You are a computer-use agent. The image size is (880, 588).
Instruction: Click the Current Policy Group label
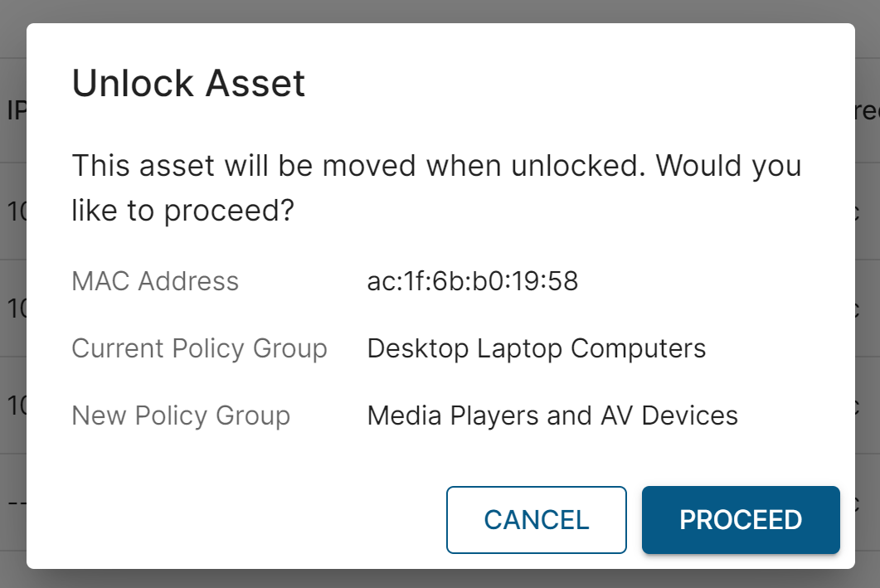[x=199, y=348]
